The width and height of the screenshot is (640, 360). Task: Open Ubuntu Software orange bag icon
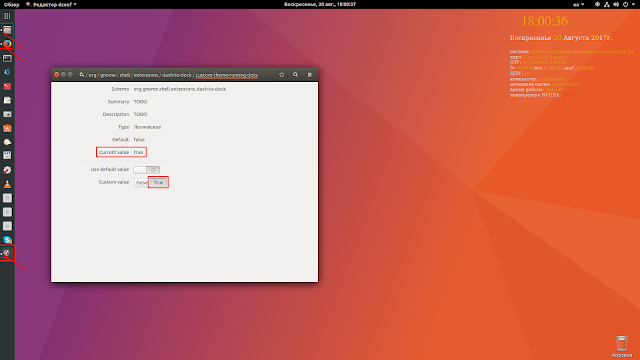click(7, 128)
